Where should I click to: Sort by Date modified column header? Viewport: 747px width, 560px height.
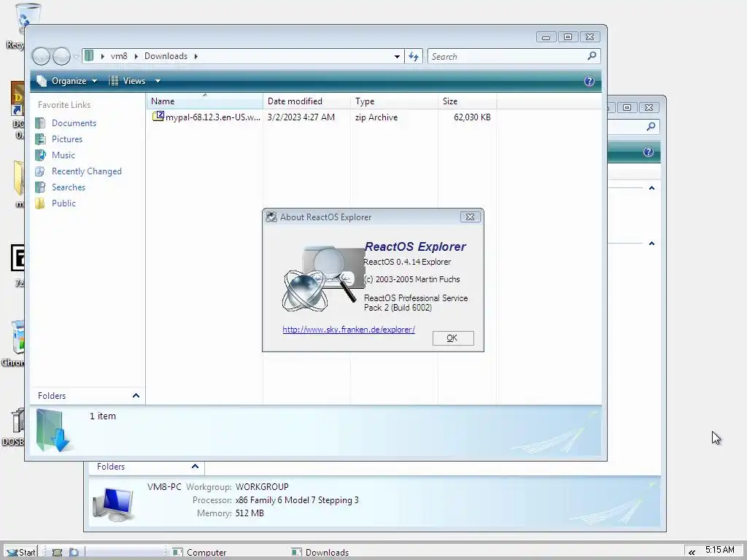click(306, 101)
